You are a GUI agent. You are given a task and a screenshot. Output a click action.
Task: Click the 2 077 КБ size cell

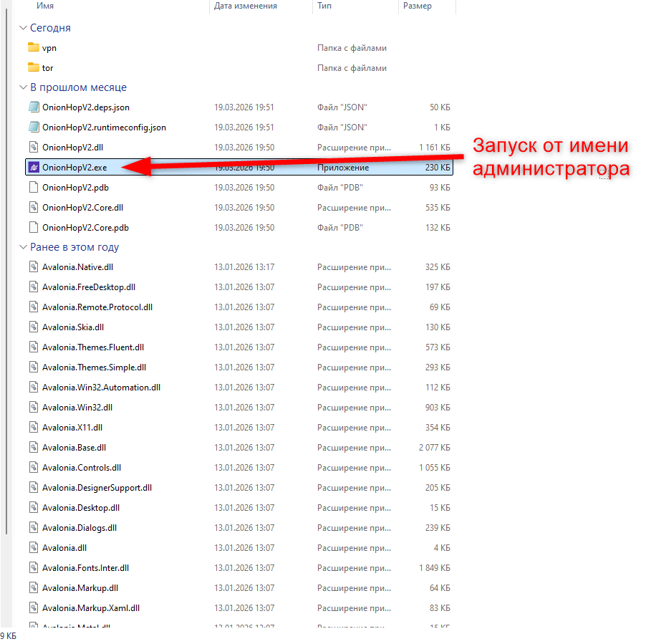434,448
